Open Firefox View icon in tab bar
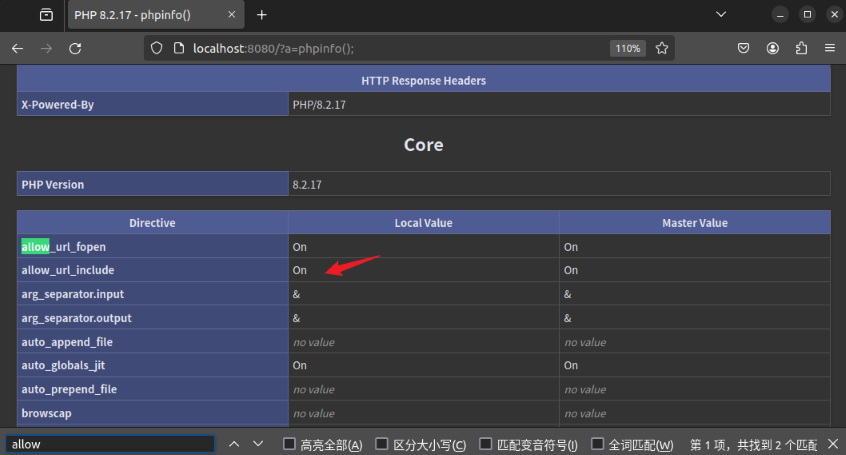Viewport: 846px width, 455px height. click(x=46, y=15)
